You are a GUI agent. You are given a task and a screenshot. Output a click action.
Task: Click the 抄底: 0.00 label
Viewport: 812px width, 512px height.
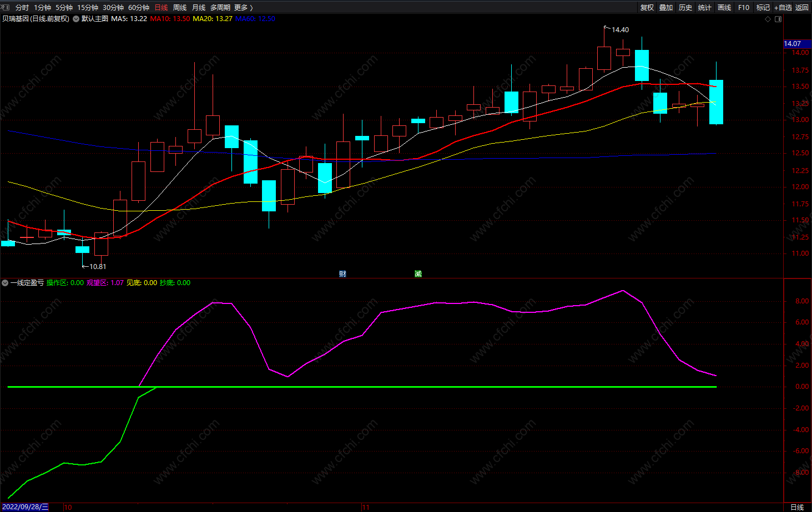[x=175, y=283]
